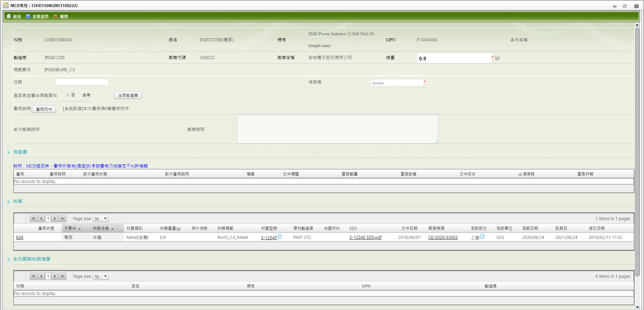
Task: Click the 到期日 column header
Action: click(561, 228)
